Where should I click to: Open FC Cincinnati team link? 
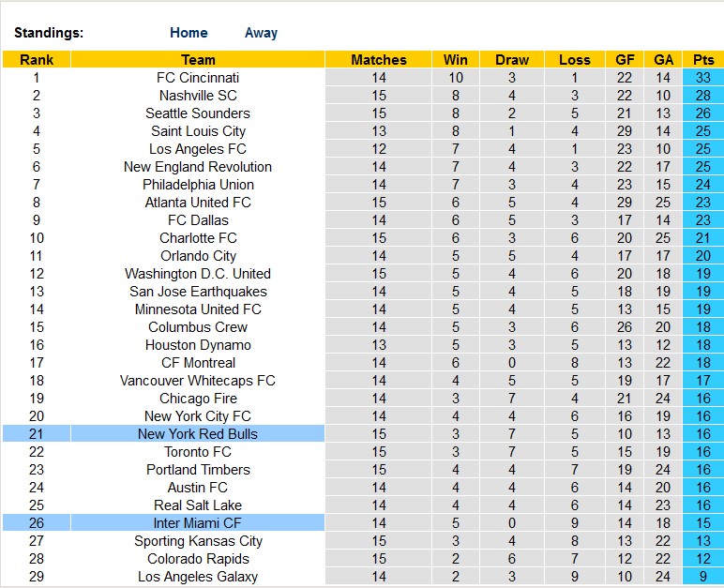(x=198, y=78)
